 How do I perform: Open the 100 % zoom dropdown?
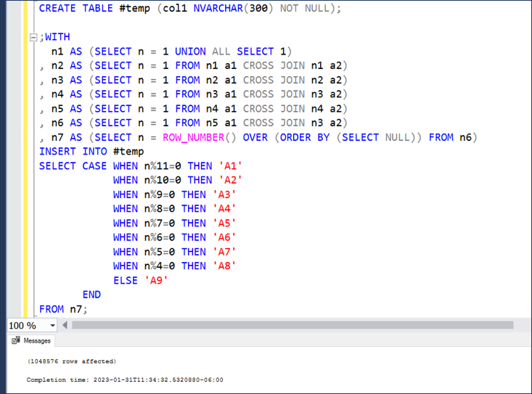click(x=52, y=326)
